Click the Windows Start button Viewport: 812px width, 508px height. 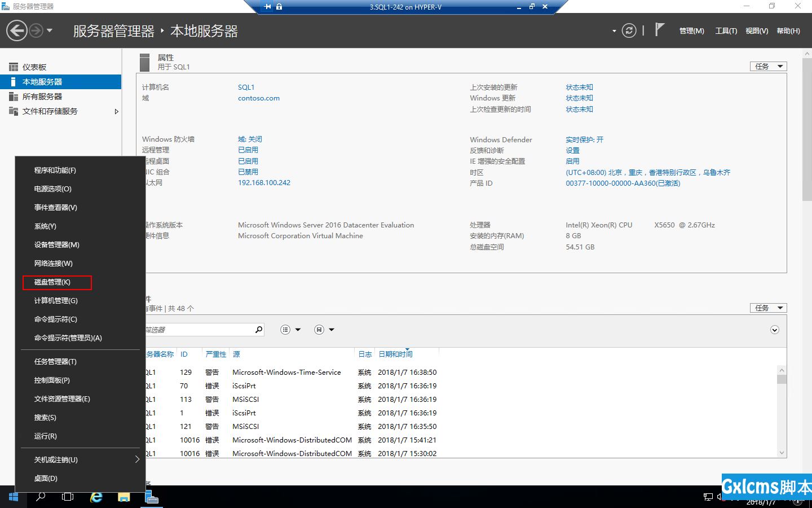[x=14, y=497]
